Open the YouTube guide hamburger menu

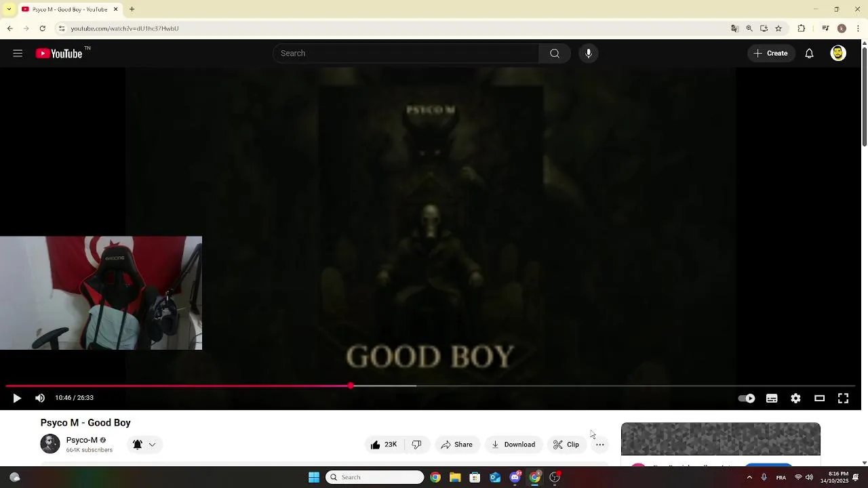pos(18,54)
